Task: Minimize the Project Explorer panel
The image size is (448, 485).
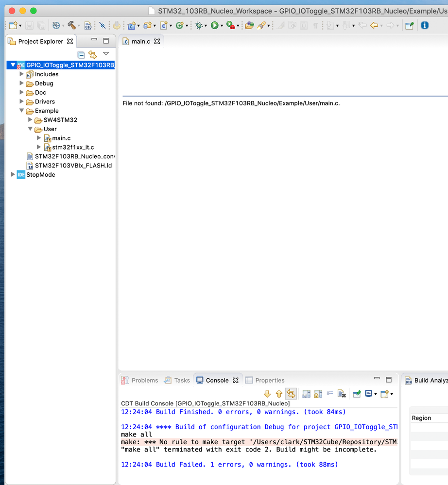Action: [94, 40]
